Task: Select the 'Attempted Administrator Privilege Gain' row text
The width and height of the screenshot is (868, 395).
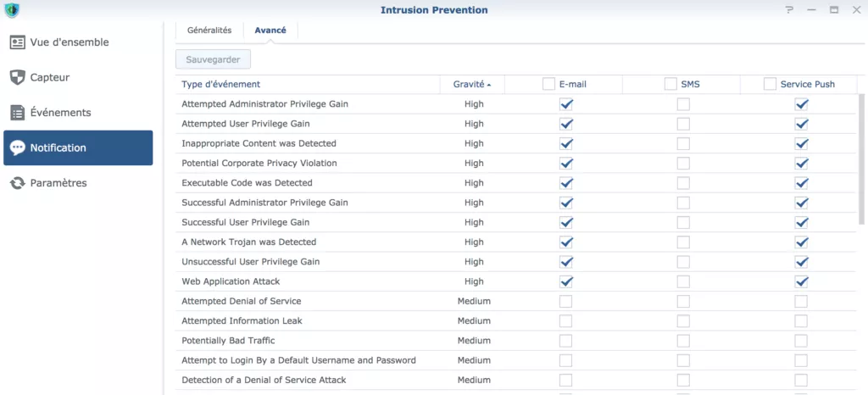Action: (264, 104)
